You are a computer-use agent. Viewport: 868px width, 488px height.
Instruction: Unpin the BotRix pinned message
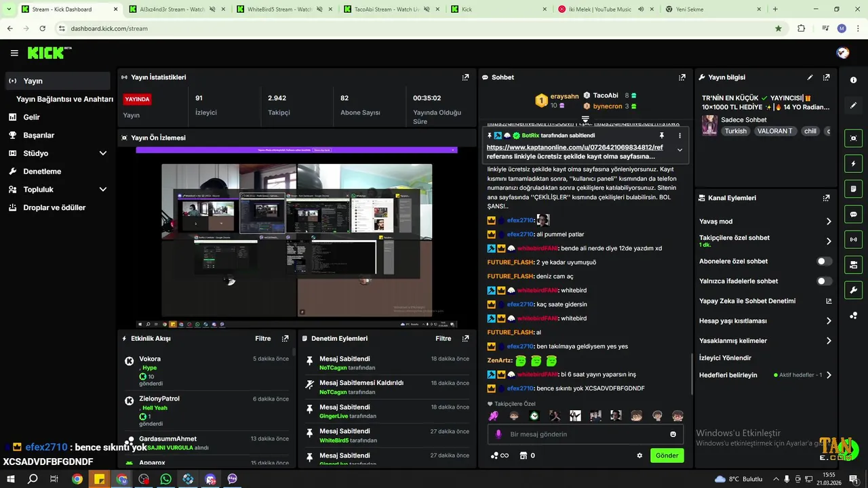662,136
